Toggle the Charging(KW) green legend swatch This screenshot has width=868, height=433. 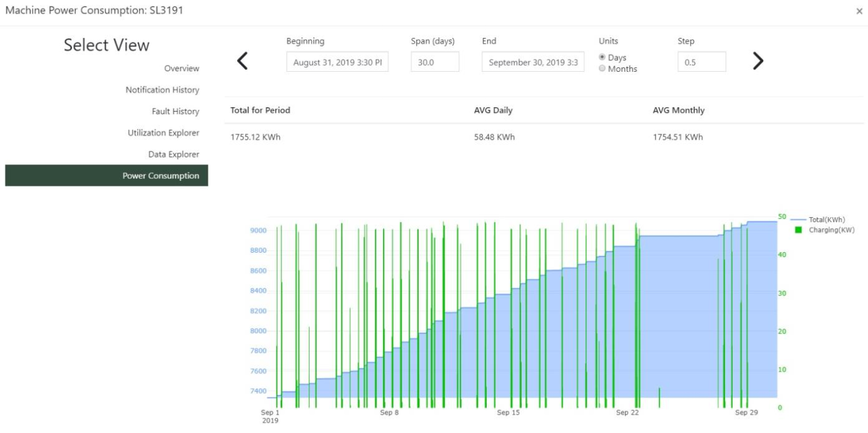[x=799, y=230]
